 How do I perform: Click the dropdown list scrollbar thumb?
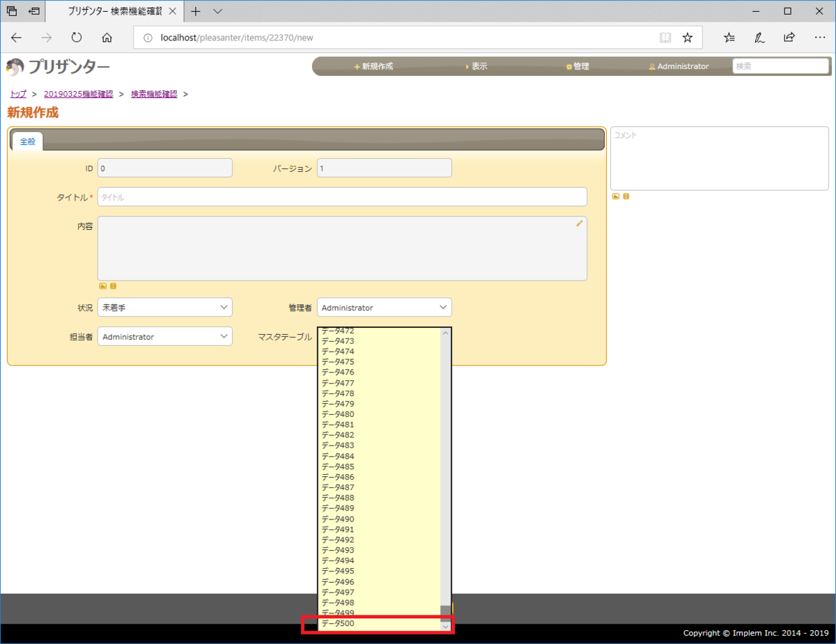[446, 613]
